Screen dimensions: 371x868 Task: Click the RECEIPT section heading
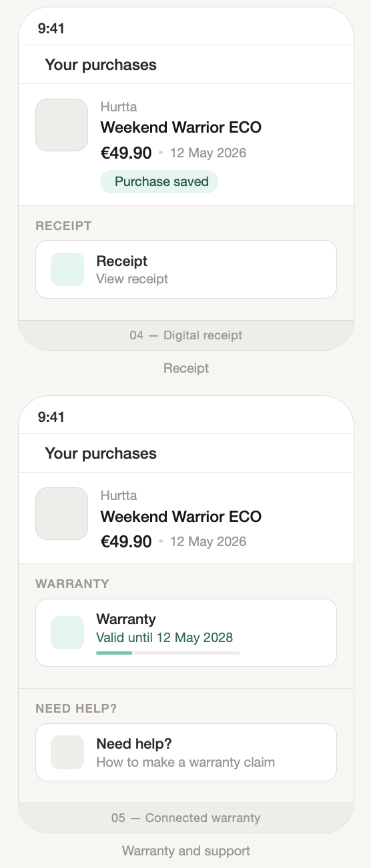(63, 226)
